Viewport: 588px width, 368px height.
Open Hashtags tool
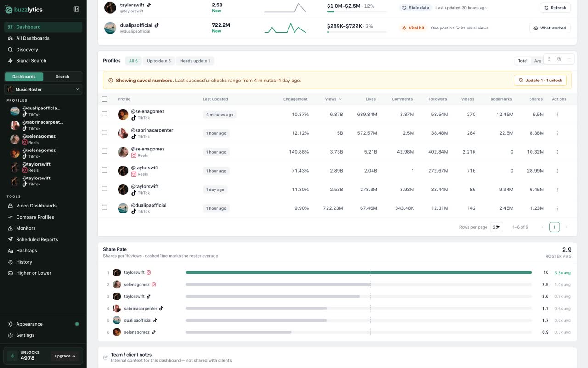point(43,251)
